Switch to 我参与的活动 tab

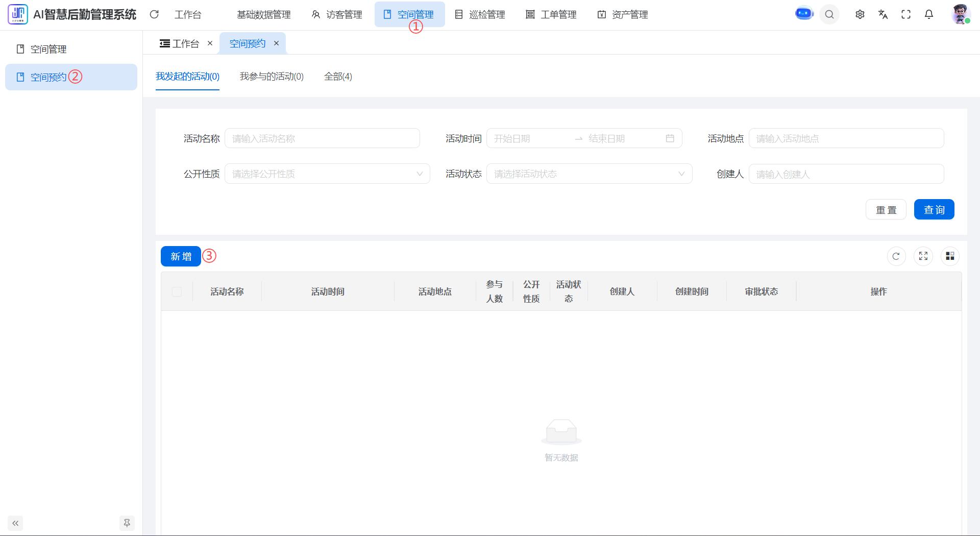point(272,77)
